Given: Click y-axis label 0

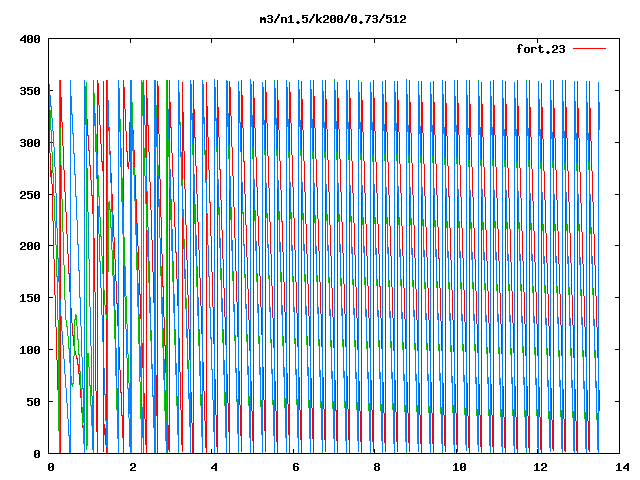Looking at the screenshot, I should [37, 454].
